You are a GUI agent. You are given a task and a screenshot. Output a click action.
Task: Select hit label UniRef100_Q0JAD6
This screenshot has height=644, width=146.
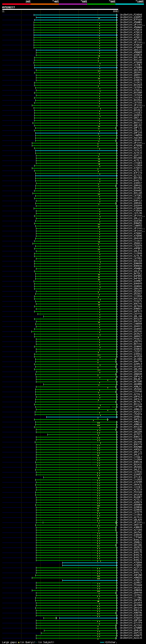(131, 359)
